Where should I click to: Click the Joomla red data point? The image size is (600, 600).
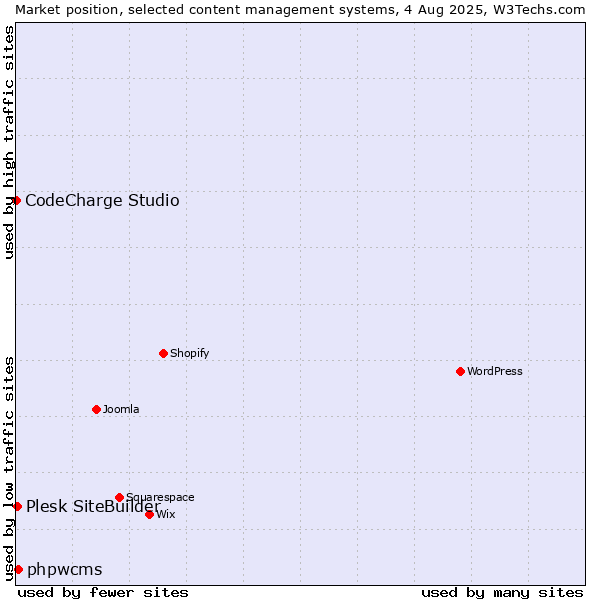(x=96, y=409)
